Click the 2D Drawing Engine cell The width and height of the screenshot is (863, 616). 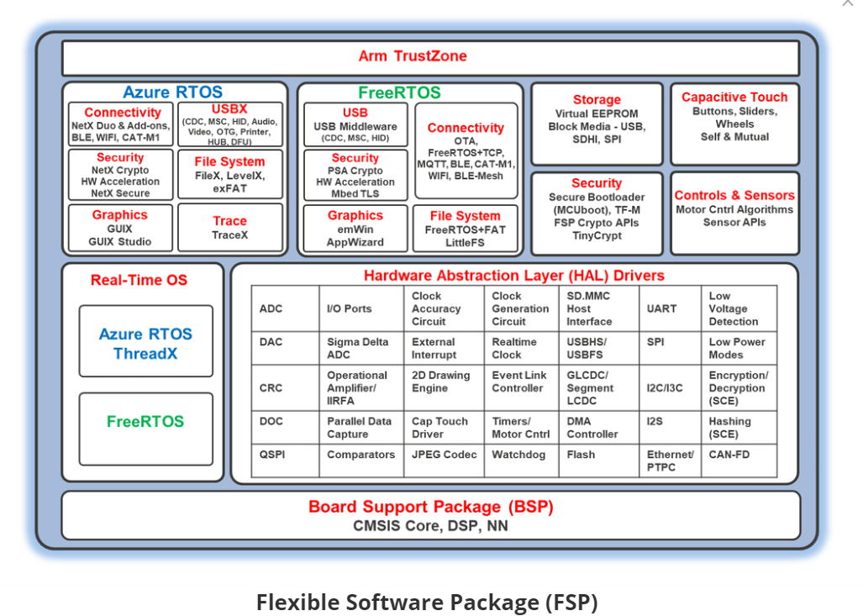(445, 388)
